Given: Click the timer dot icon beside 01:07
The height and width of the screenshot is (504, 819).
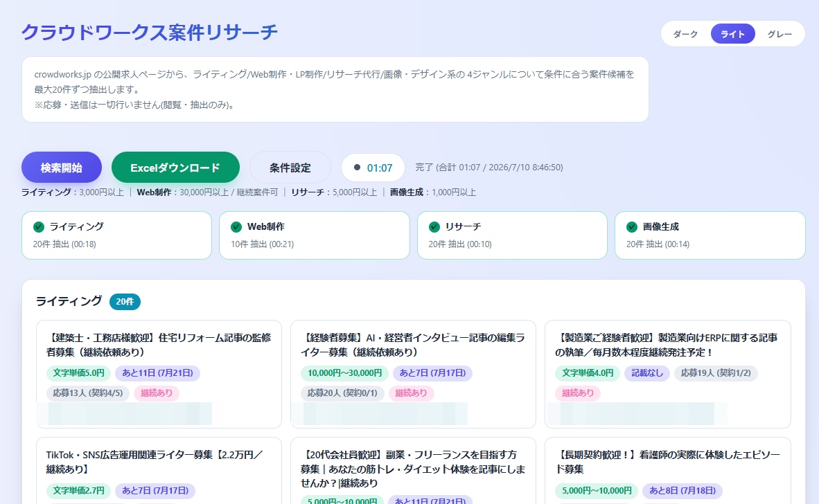Looking at the screenshot, I should pos(358,168).
